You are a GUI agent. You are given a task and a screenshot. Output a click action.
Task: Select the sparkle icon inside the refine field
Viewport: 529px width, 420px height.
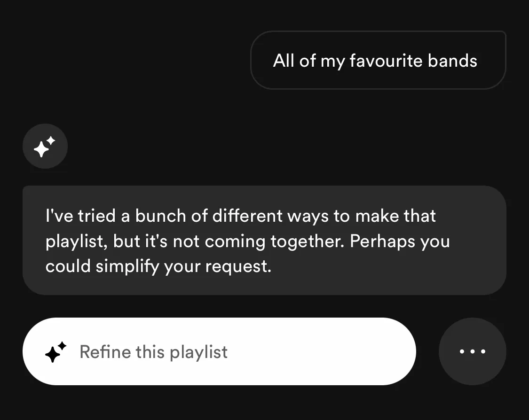(x=55, y=351)
